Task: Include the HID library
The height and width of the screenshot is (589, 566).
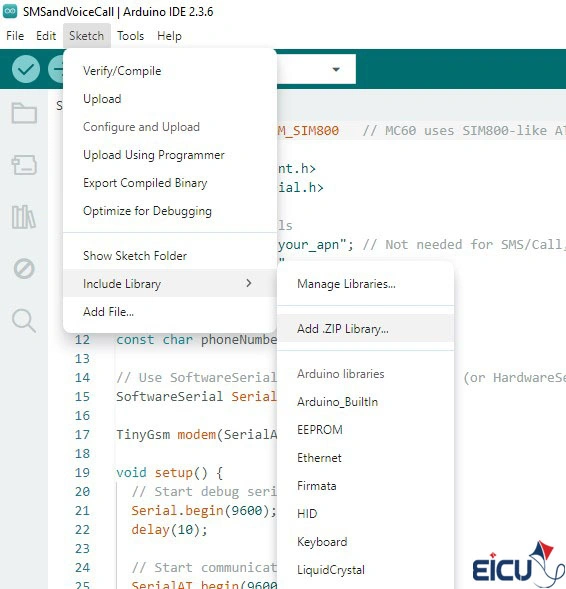Action: pyautogui.click(x=365, y=514)
